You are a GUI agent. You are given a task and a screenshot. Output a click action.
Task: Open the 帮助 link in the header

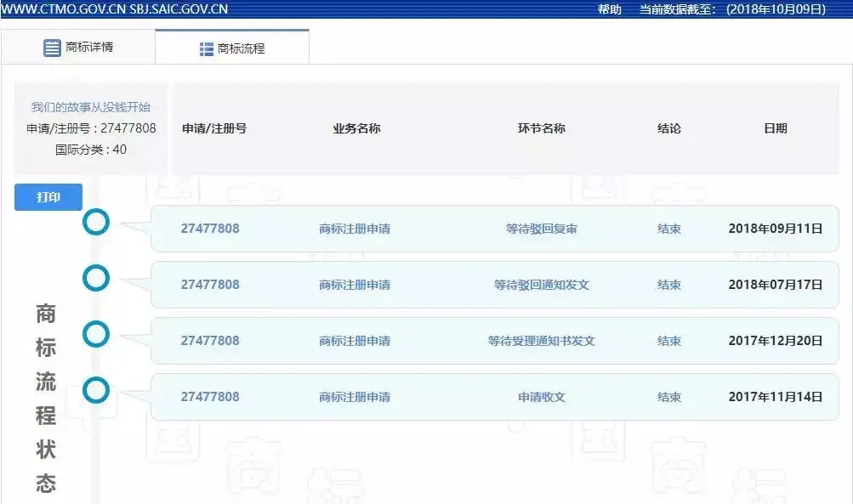[x=609, y=8]
